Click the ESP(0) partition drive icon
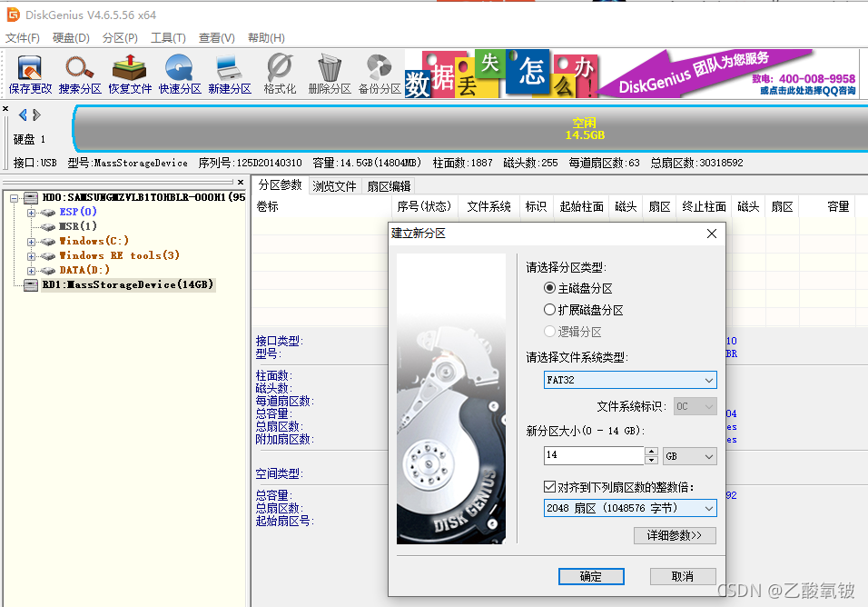The width and height of the screenshot is (868, 607). pos(47,212)
